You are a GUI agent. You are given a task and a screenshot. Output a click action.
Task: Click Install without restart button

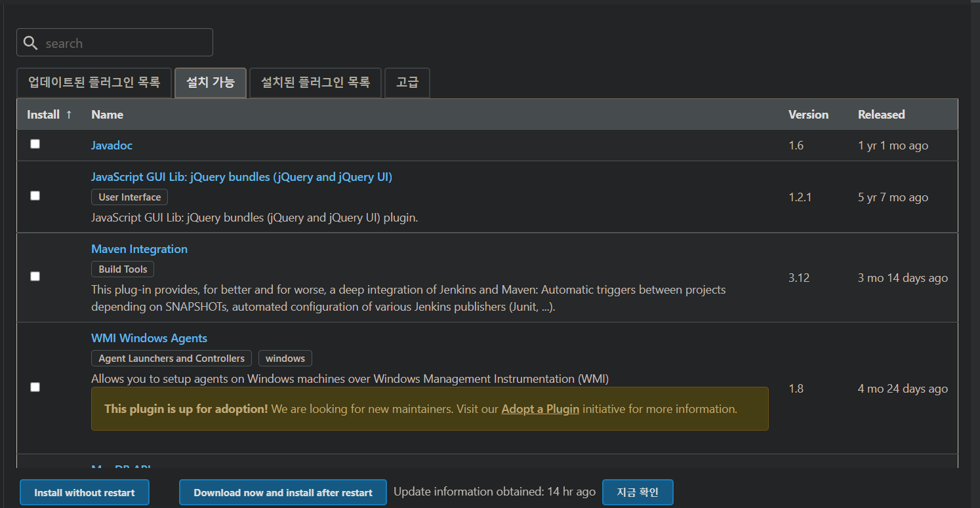tap(85, 493)
